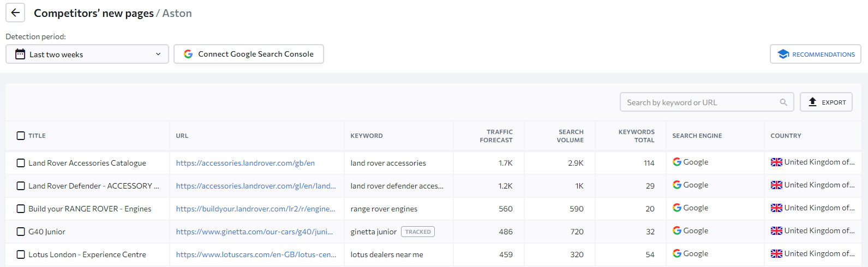Sort by the SEARCH VOLUME column header

570,136
